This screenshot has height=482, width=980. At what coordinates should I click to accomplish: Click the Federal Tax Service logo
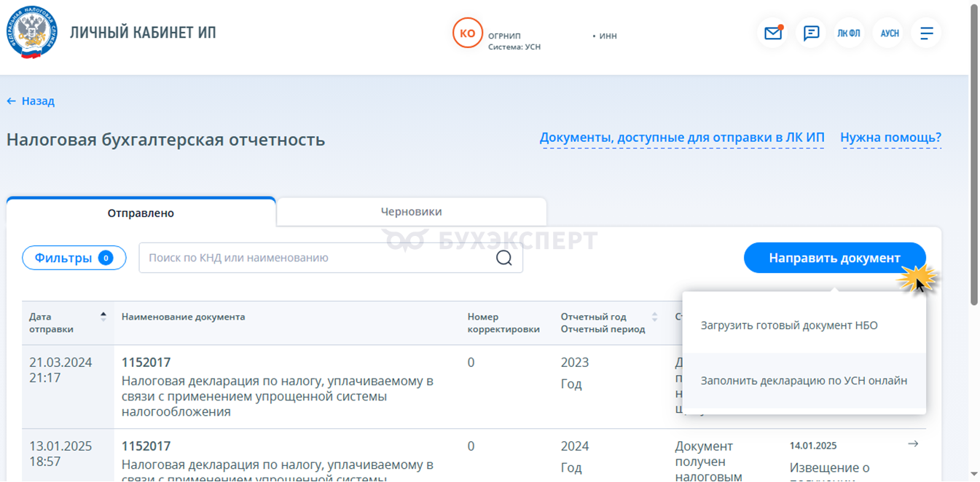click(31, 33)
